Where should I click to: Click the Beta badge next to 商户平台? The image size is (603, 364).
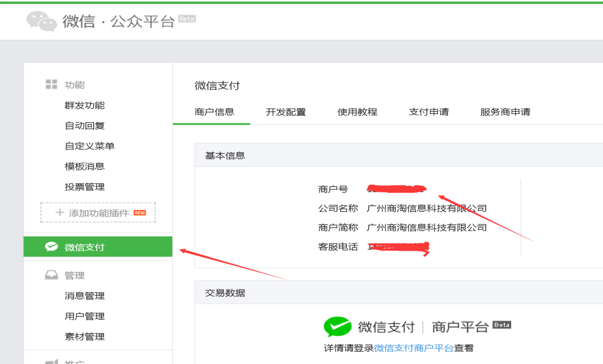point(501,324)
